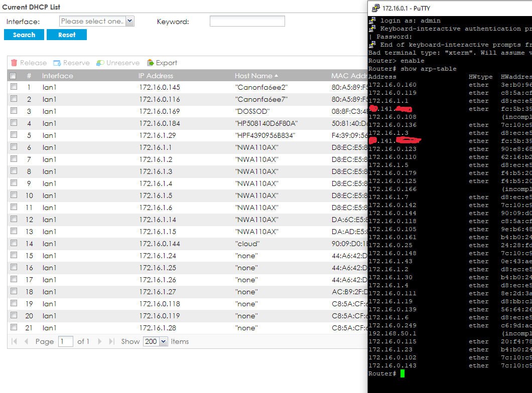Image resolution: width=532 pixels, height=393 pixels.
Task: Click the green terminal cursor in PuTTY
Action: click(x=403, y=373)
